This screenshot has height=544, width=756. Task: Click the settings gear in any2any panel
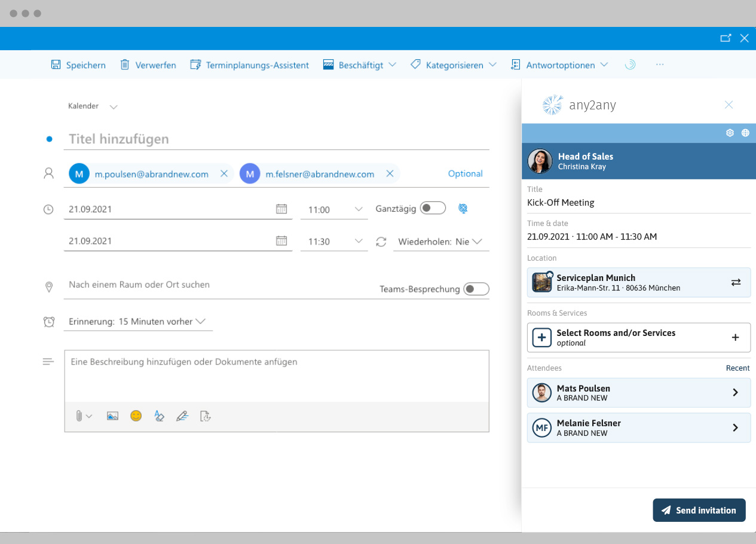730,133
